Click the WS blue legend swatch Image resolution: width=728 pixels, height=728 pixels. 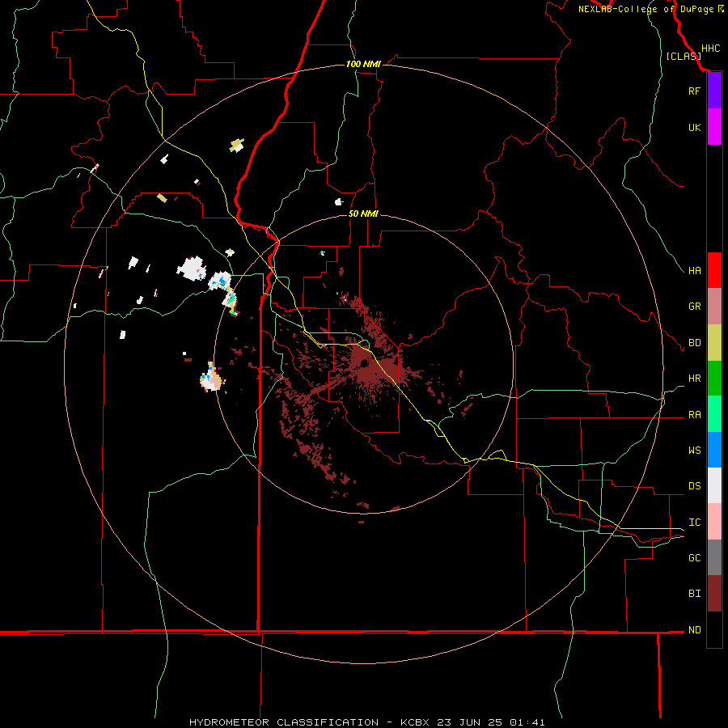(x=714, y=450)
